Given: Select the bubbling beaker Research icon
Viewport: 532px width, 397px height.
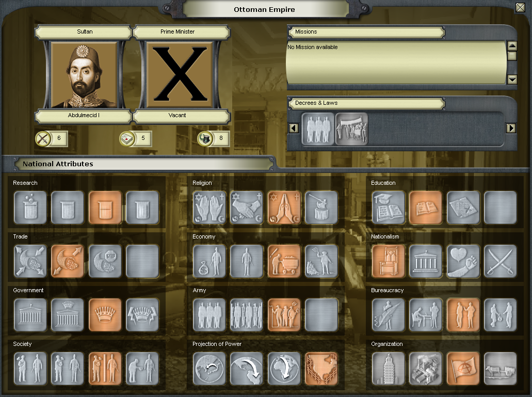Looking at the screenshot, I should [x=30, y=208].
